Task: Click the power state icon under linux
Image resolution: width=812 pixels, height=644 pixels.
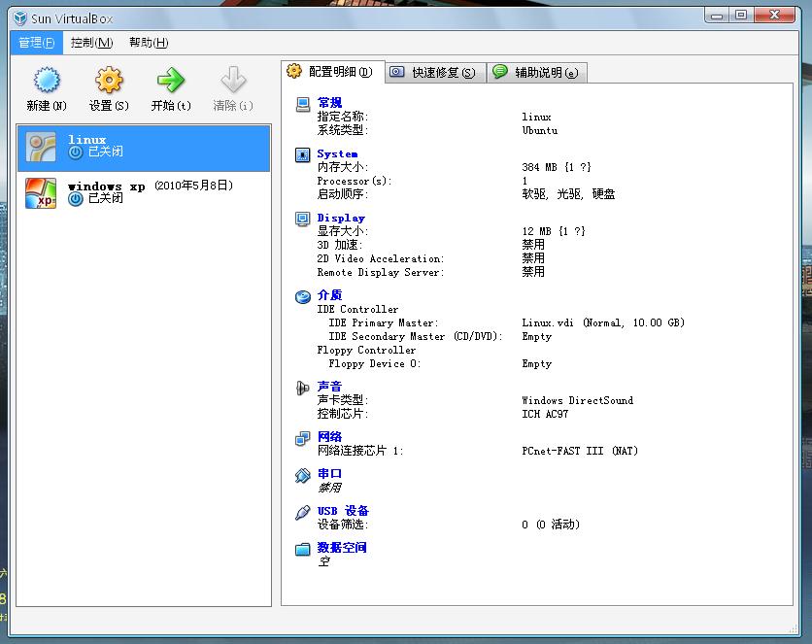Action: tap(76, 153)
